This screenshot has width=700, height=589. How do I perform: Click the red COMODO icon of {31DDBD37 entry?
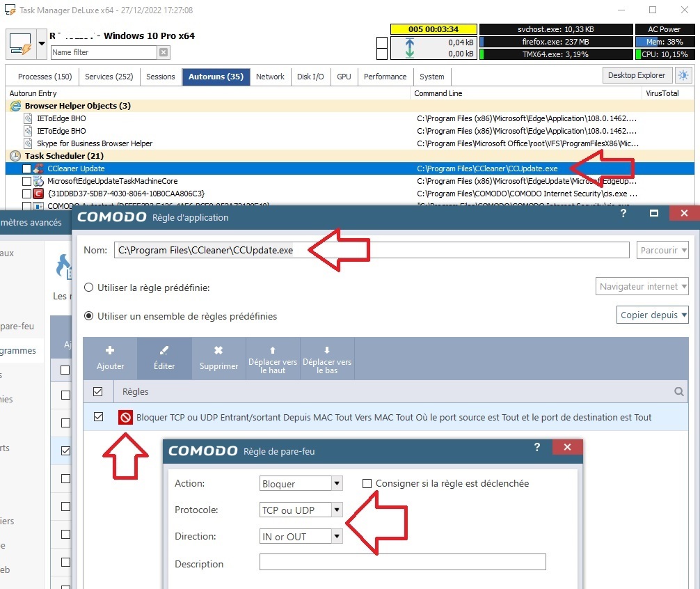tap(38, 194)
